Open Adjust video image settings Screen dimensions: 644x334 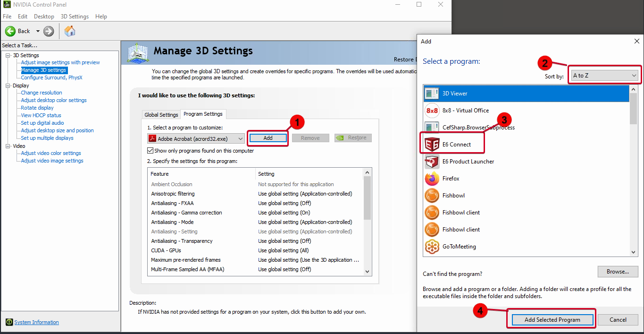point(52,161)
